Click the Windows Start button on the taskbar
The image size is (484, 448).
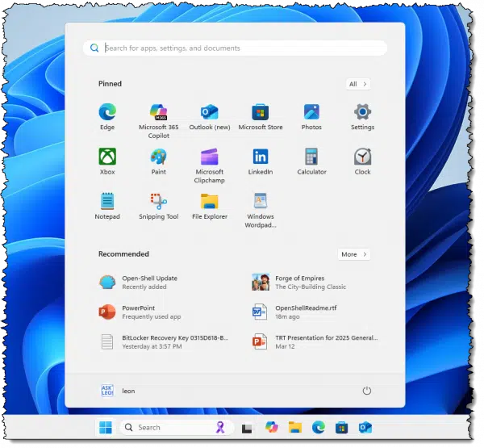106,428
